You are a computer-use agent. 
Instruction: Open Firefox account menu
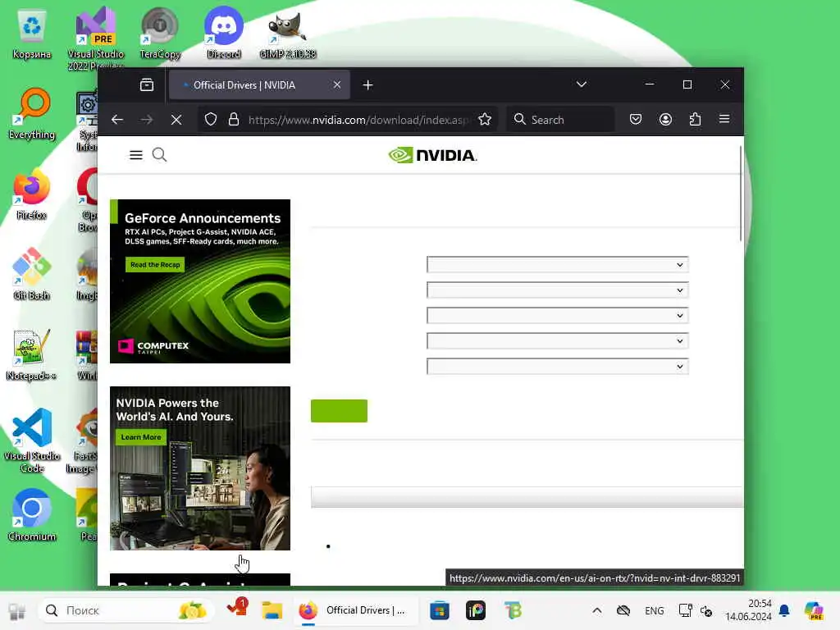(665, 119)
